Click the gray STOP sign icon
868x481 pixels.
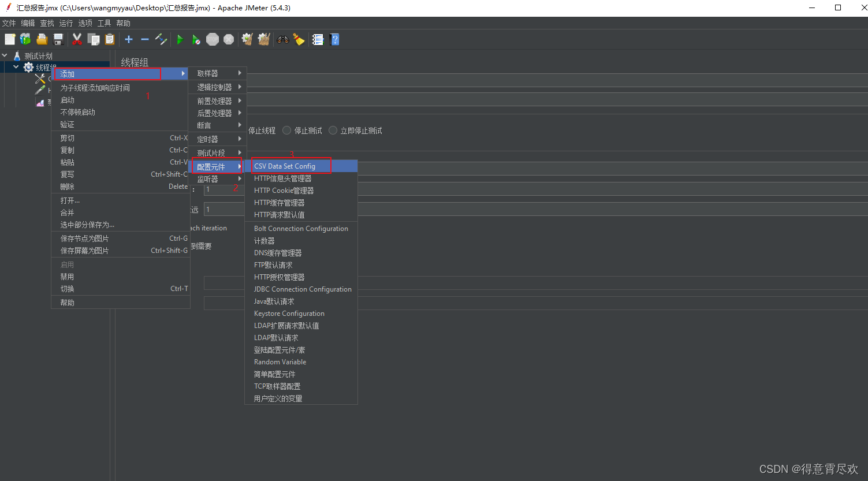coord(213,39)
